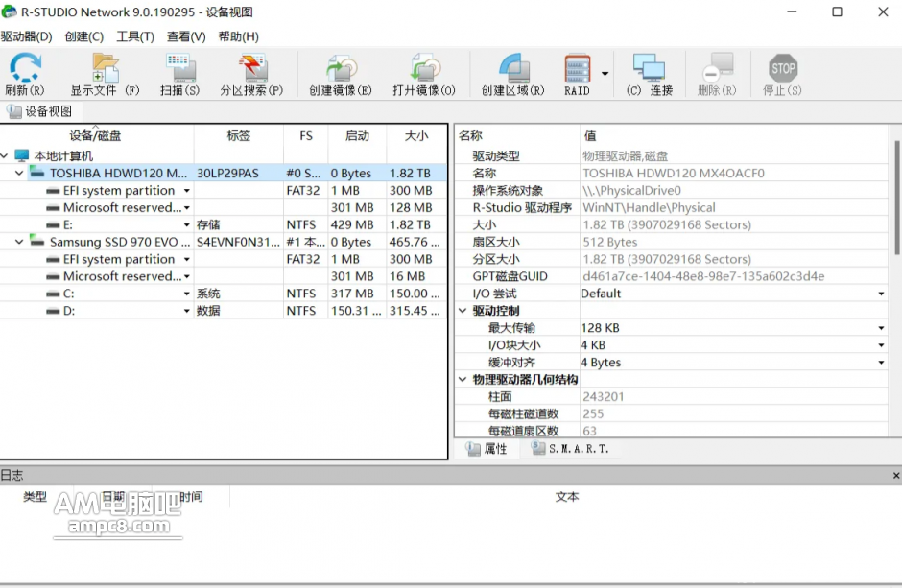This screenshot has height=588, width=902.
Task: Select the 设备视图 tab
Action: [x=40, y=111]
